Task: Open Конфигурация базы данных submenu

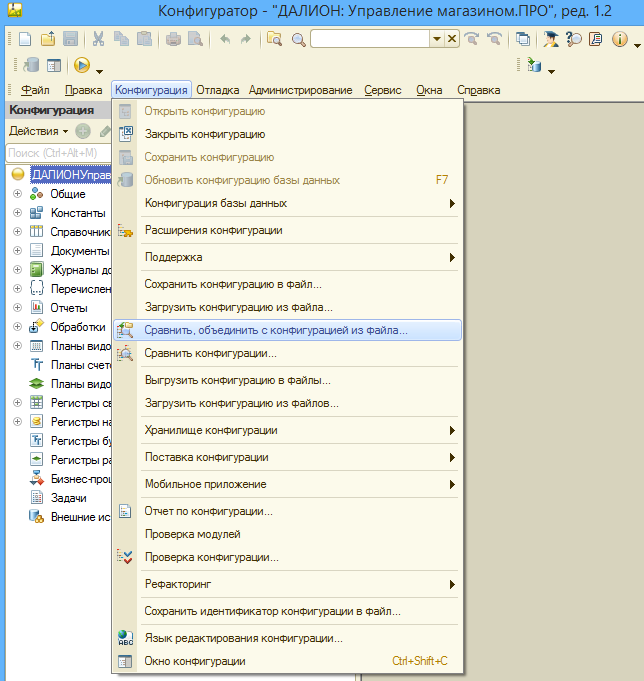Action: click(287, 203)
